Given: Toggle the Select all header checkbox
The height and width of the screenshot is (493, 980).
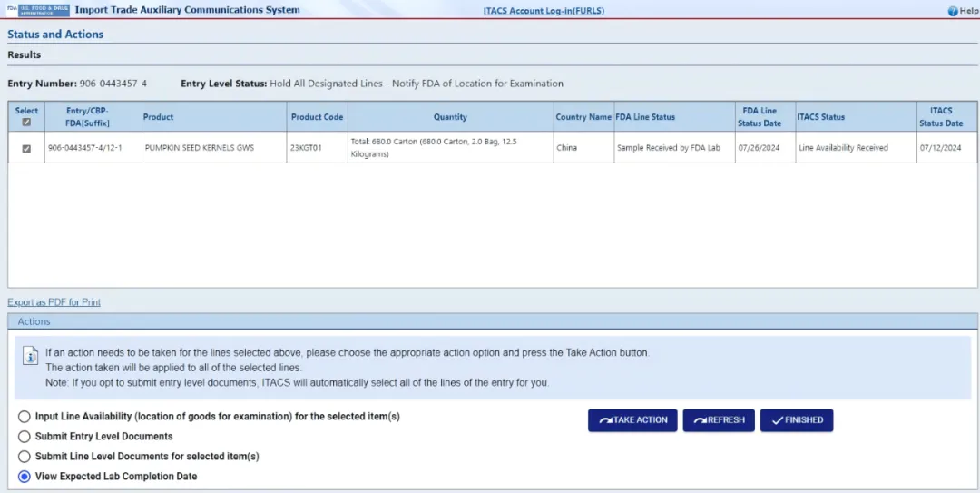Looking at the screenshot, I should coord(26,123).
